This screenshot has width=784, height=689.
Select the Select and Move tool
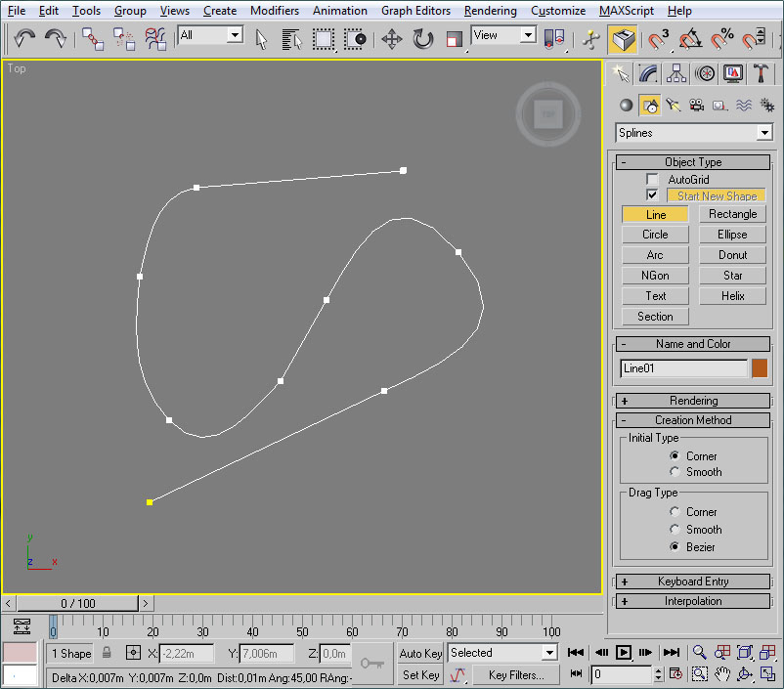coord(391,39)
